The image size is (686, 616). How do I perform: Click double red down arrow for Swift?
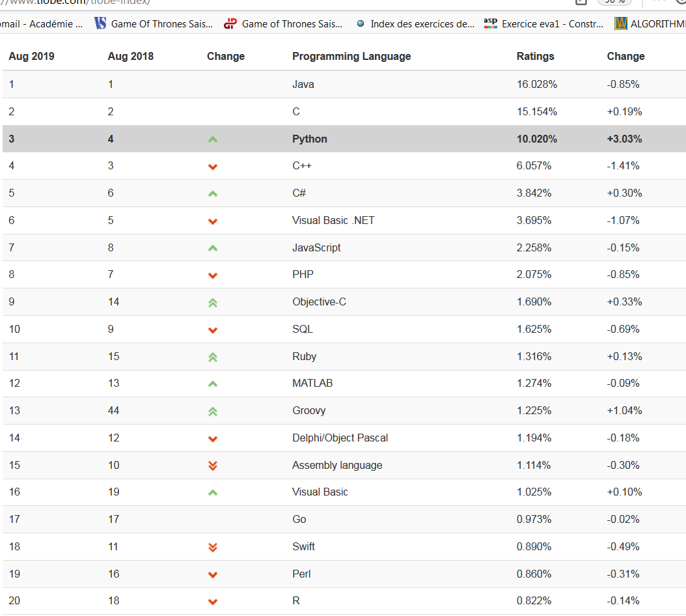click(x=213, y=547)
